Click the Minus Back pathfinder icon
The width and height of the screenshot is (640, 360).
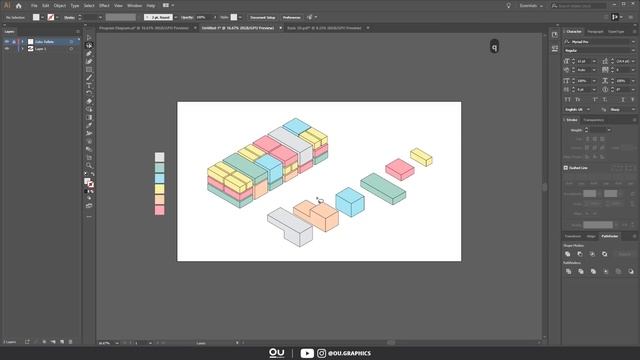(631, 271)
